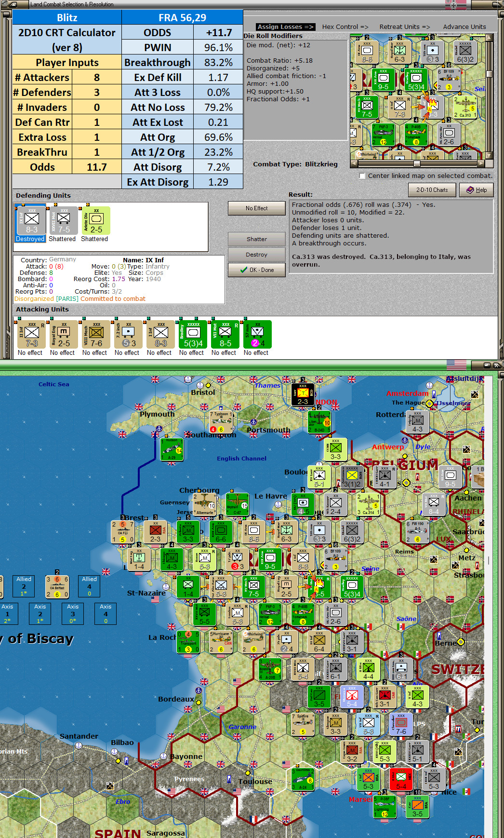The height and width of the screenshot is (838, 504).
Task: Click mini map scroll down arrow
Action: tap(490, 156)
